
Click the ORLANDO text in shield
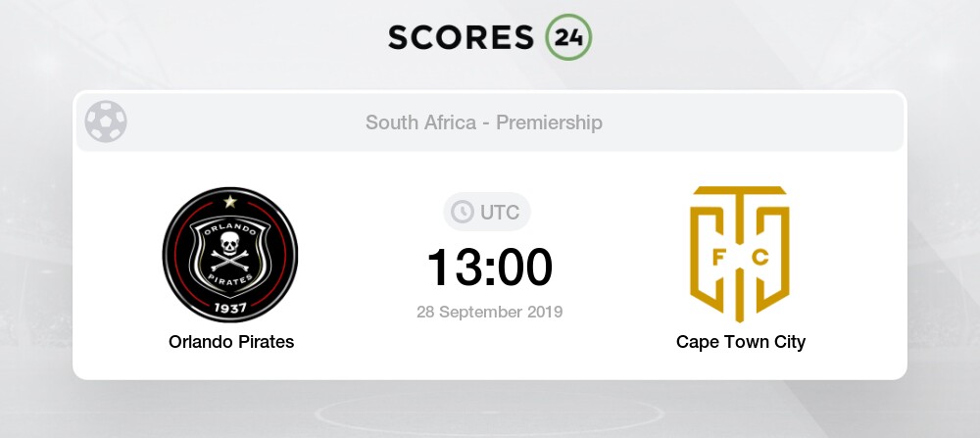(x=230, y=226)
